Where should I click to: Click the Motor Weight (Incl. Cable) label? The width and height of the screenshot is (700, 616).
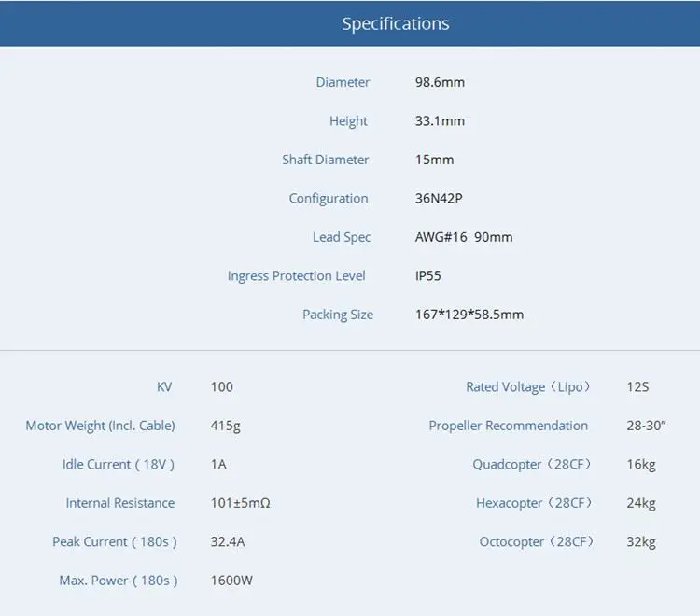click(100, 426)
